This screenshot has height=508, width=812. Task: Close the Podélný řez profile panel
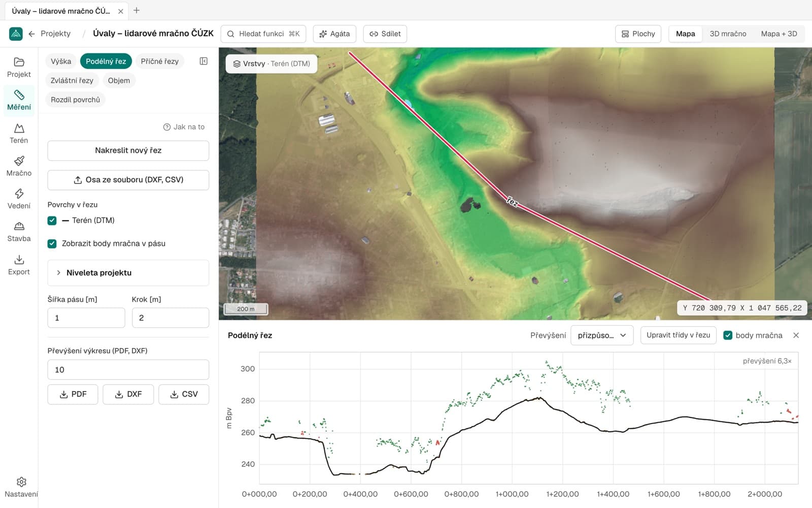point(796,335)
